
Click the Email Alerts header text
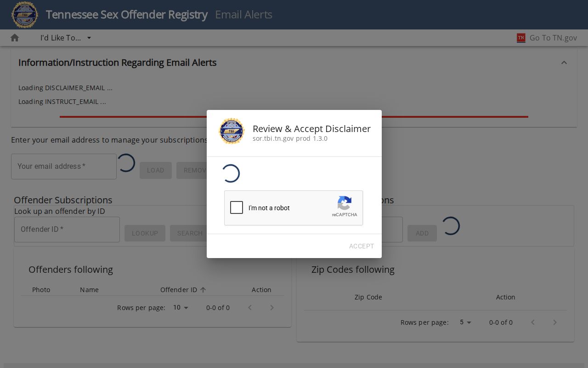[243, 15]
